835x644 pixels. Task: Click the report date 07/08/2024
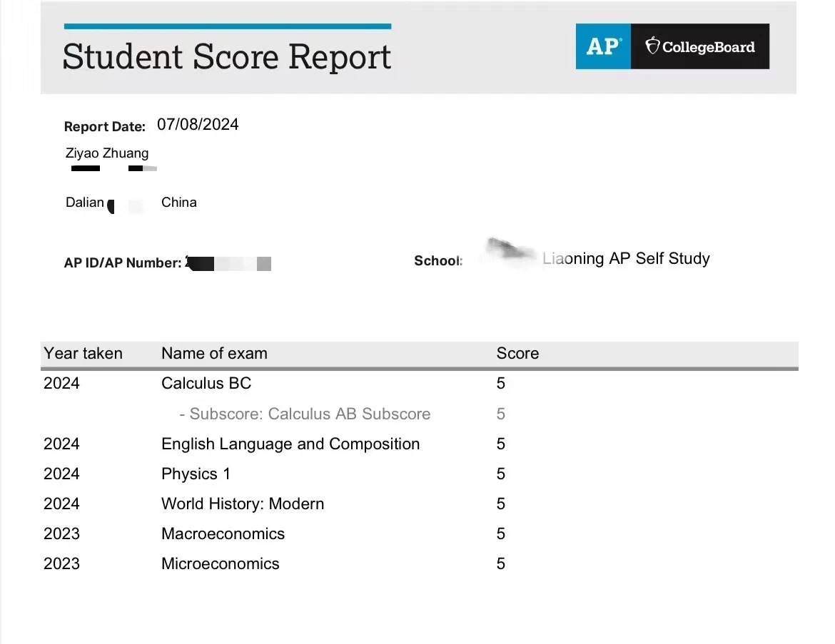(198, 125)
